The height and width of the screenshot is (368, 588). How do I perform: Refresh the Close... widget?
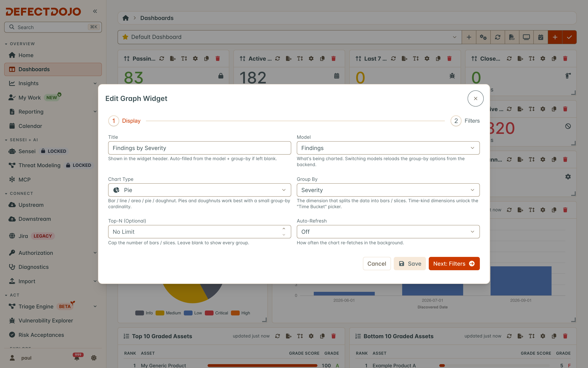[x=509, y=58]
